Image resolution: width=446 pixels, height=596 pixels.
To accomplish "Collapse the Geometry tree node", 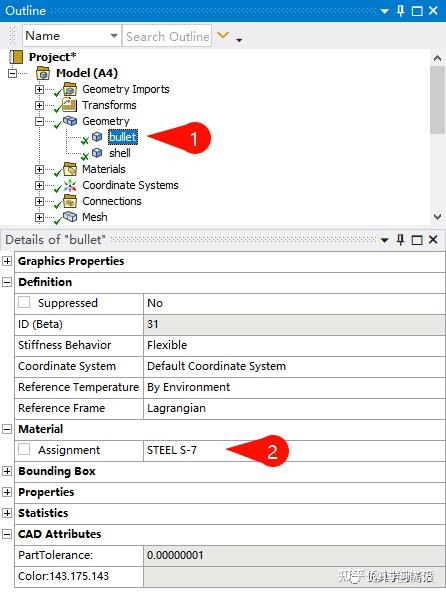I will [39, 122].
